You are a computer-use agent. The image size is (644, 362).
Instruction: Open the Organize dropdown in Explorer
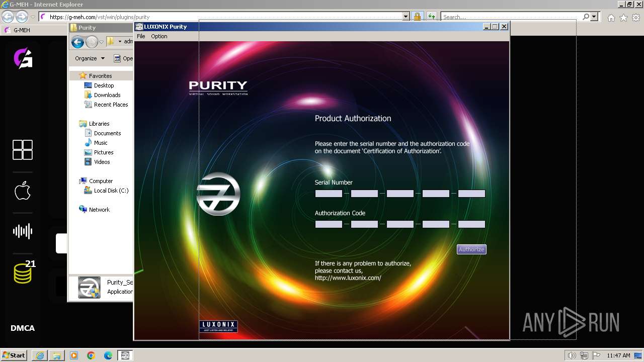[90, 58]
